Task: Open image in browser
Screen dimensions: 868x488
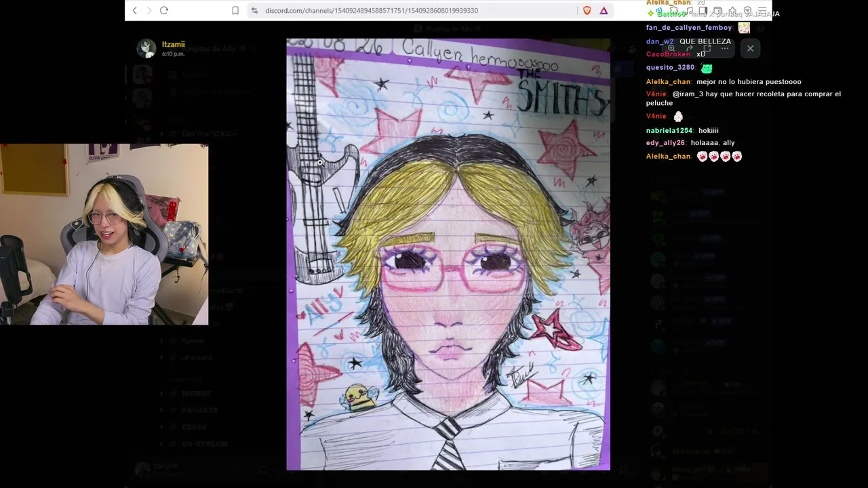Action: 707,48
